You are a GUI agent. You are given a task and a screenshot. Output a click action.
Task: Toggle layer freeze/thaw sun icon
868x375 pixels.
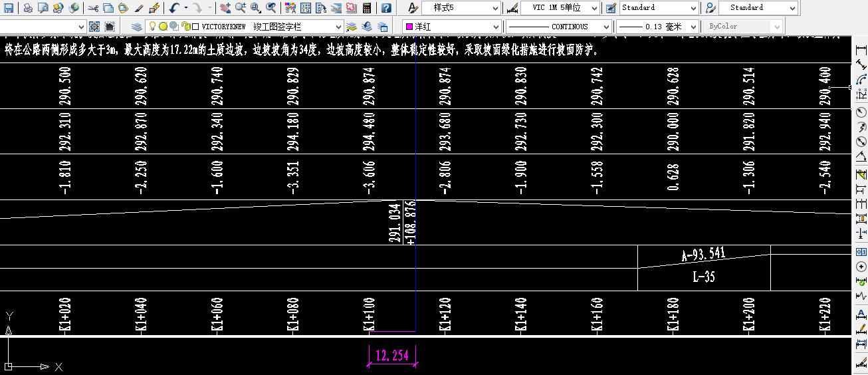click(x=163, y=27)
